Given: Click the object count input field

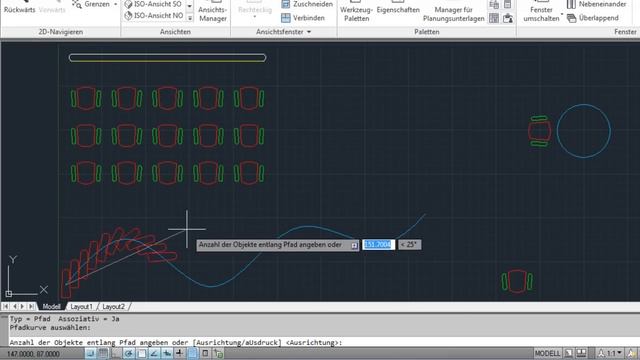Looking at the screenshot, I should coord(378,244).
